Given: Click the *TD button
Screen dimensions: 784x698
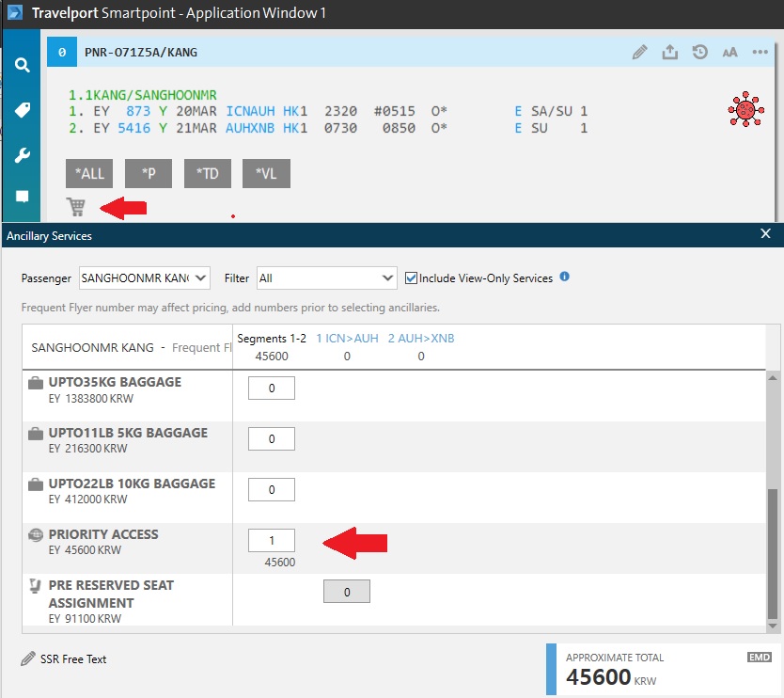Looking at the screenshot, I should tap(208, 174).
